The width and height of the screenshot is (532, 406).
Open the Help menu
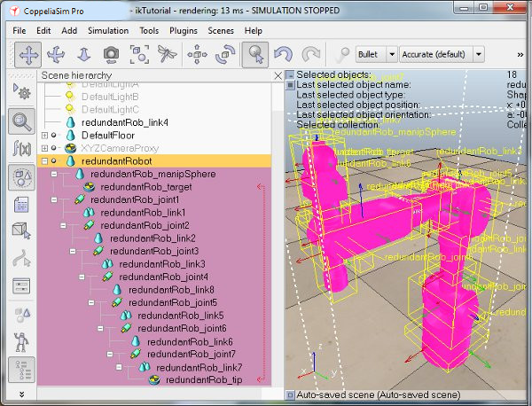point(253,30)
